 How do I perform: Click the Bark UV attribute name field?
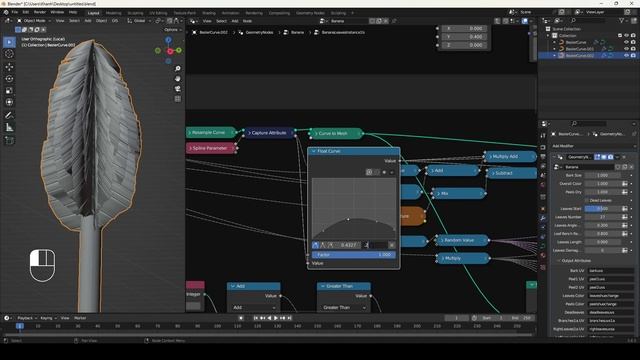click(x=611, y=271)
